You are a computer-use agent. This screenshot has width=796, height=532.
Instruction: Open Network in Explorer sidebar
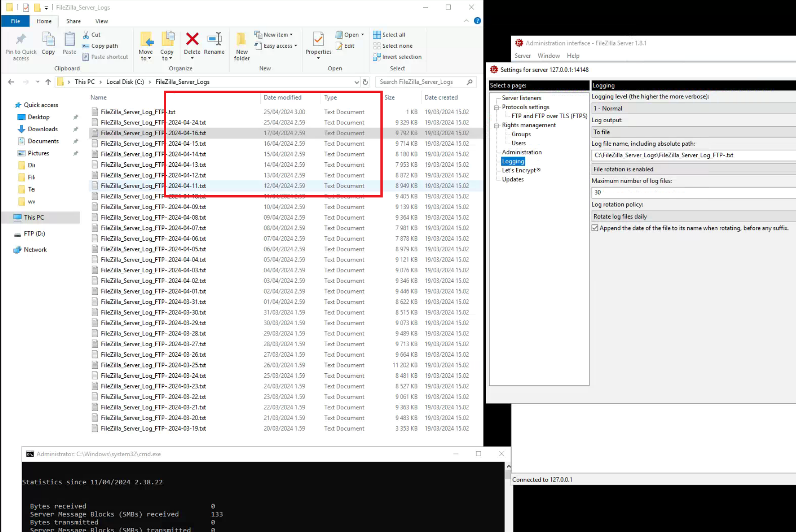point(35,250)
